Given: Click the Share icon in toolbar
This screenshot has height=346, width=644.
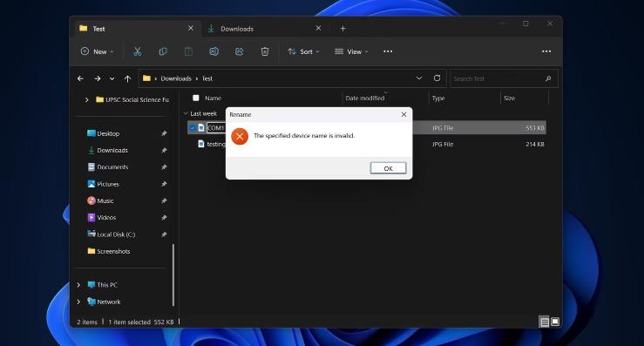Looking at the screenshot, I should pyautogui.click(x=240, y=51).
